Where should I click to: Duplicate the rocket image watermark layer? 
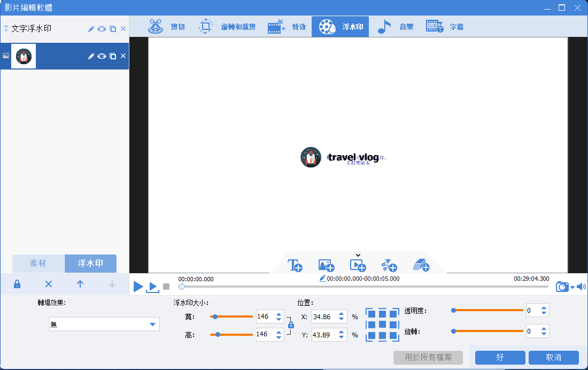113,56
